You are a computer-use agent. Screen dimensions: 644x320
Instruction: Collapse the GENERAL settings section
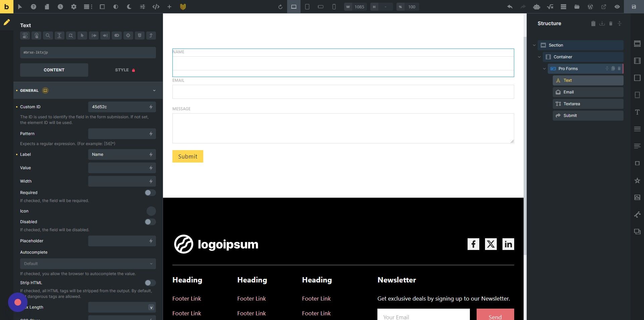point(154,90)
